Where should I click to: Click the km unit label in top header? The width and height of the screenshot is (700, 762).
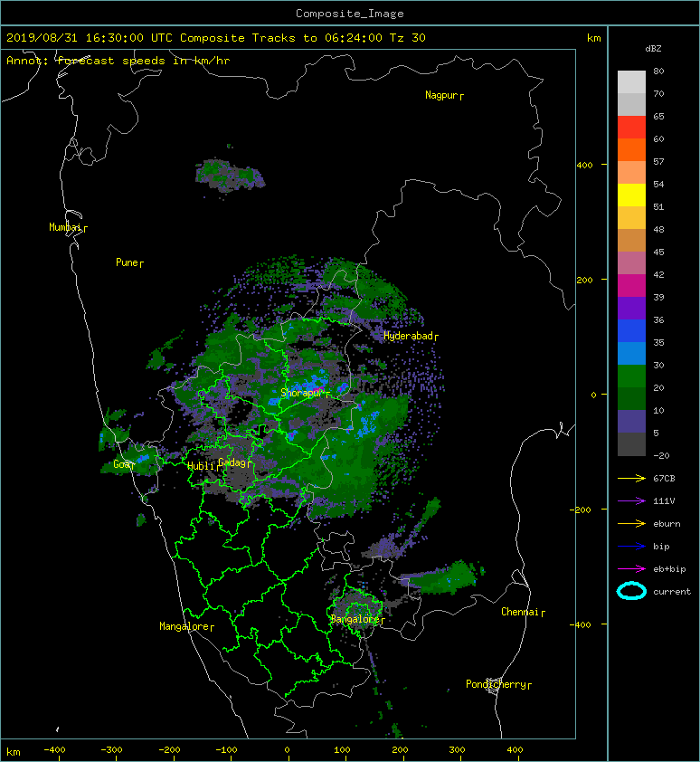click(x=593, y=38)
